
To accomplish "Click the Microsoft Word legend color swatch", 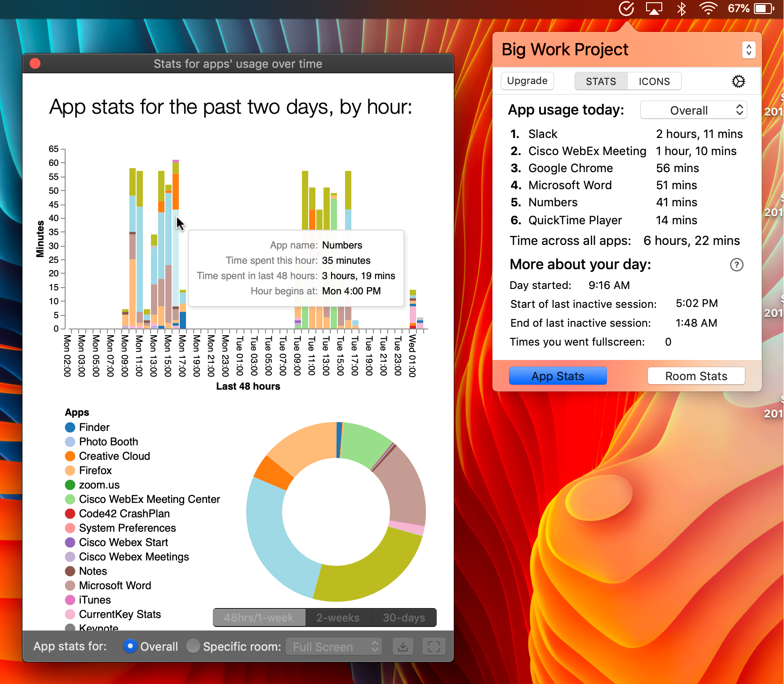I will point(70,586).
